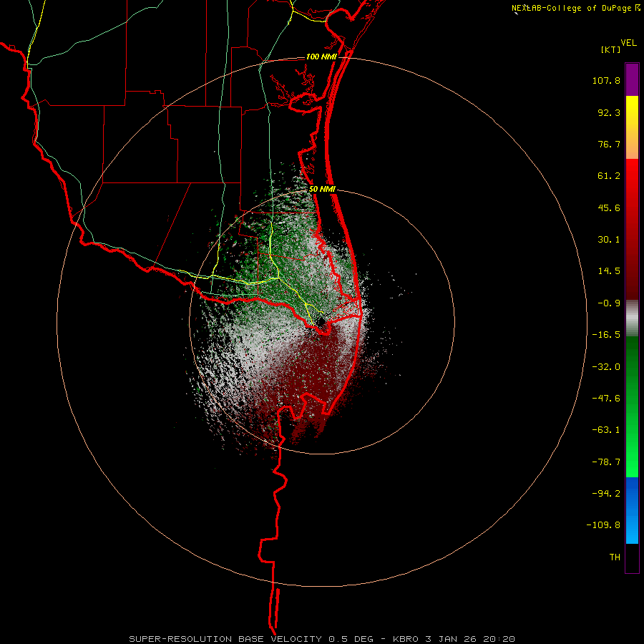This screenshot has height=644, width=644.
Task: Click the 76.7 legend value
Action: pos(609,144)
